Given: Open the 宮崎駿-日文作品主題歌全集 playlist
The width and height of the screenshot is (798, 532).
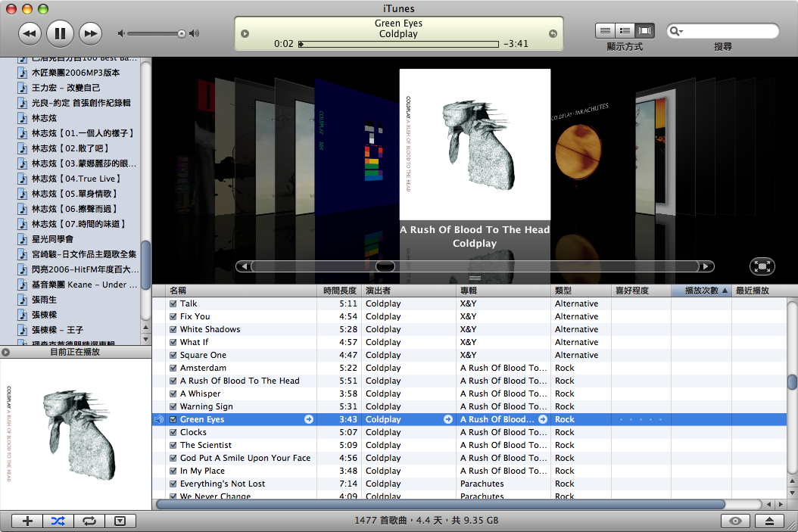Looking at the screenshot, I should [84, 254].
